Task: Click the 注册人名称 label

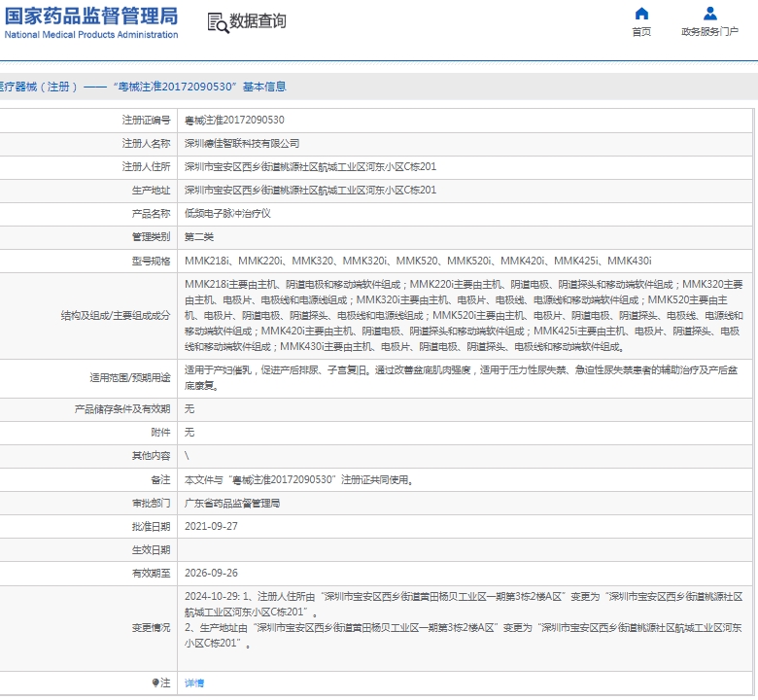Action: tap(146, 143)
